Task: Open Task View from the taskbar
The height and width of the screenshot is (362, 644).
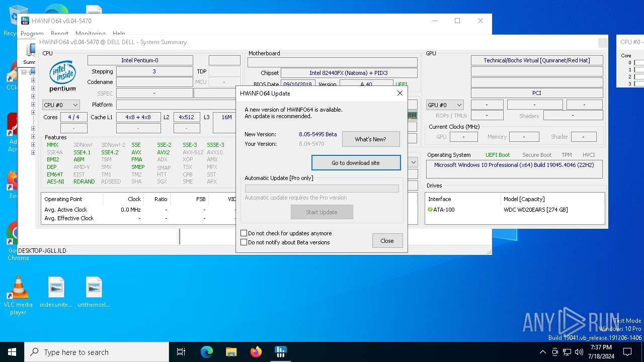Action: 181,352
